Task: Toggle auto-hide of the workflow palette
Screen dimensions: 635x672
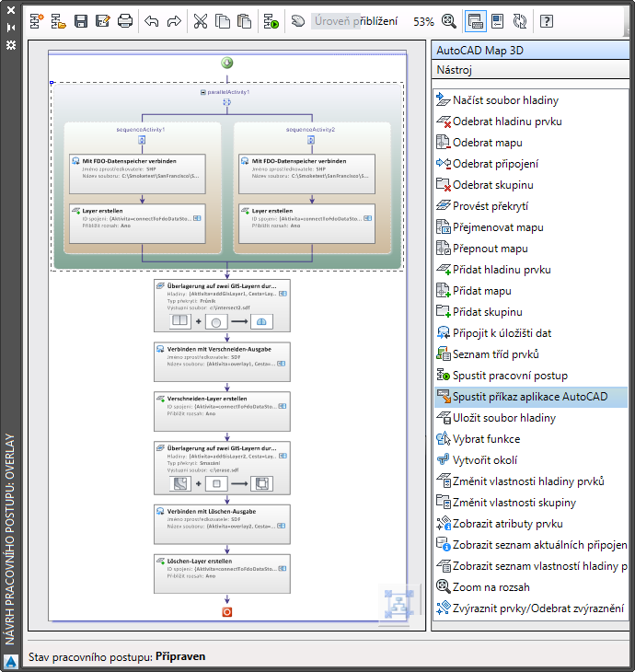Action: (x=11, y=28)
